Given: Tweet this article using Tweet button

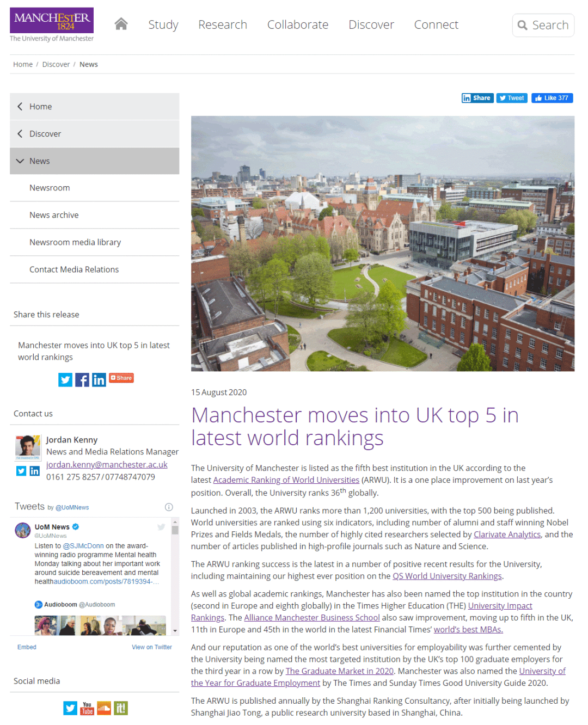Looking at the screenshot, I should point(512,98).
